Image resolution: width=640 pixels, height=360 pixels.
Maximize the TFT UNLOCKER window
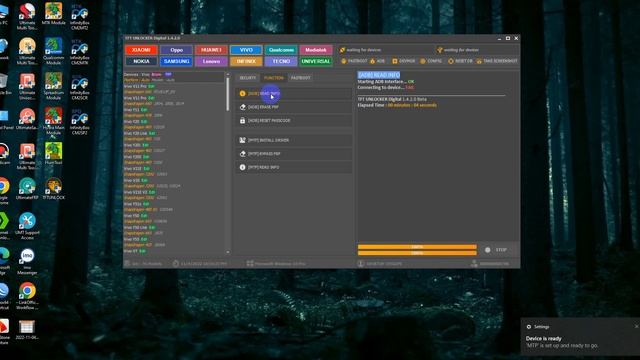click(x=508, y=38)
